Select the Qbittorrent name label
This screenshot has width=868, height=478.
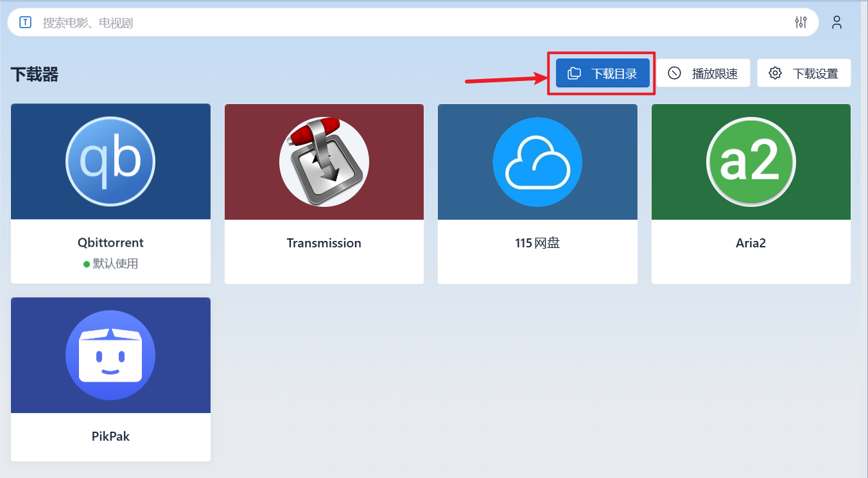coord(110,243)
